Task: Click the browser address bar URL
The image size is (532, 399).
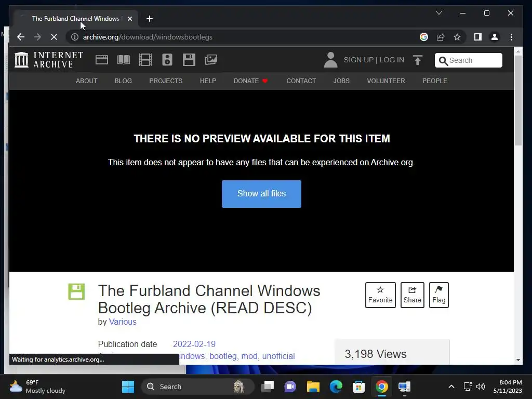Action: click(x=148, y=37)
